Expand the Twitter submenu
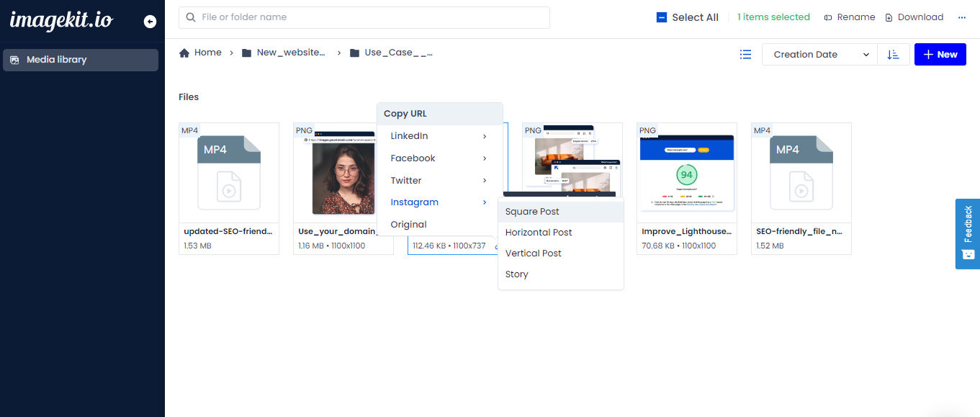980x417 pixels. click(440, 181)
